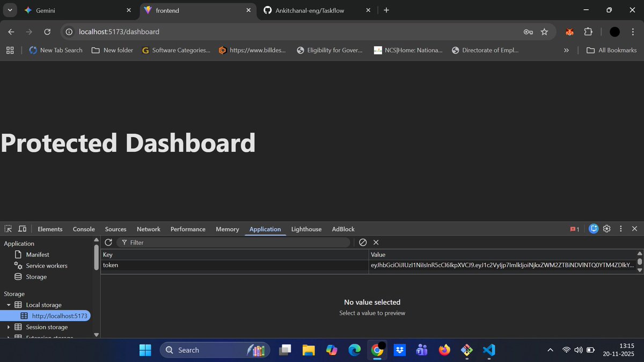The width and height of the screenshot is (644, 362).
Task: Open the DevTools three-dot menu
Action: (x=620, y=228)
